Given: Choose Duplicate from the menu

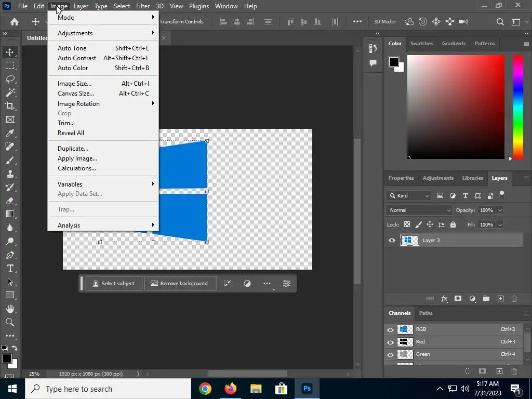Looking at the screenshot, I should point(103,148).
